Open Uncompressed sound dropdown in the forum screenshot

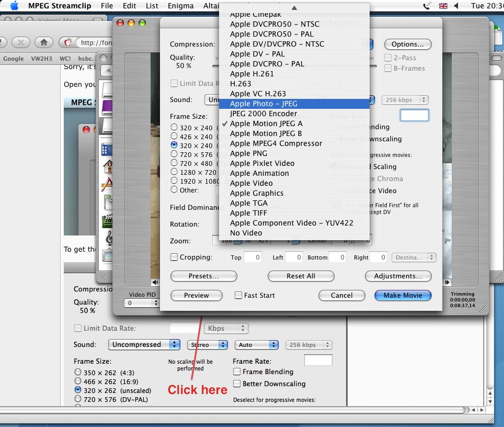point(144,344)
